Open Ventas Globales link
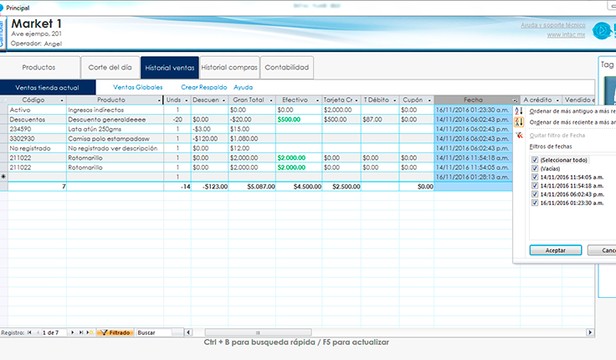This screenshot has width=616, height=360. tap(138, 87)
